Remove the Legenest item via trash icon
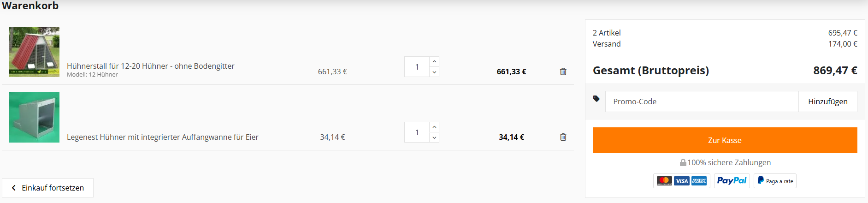868x203 pixels. (x=563, y=137)
